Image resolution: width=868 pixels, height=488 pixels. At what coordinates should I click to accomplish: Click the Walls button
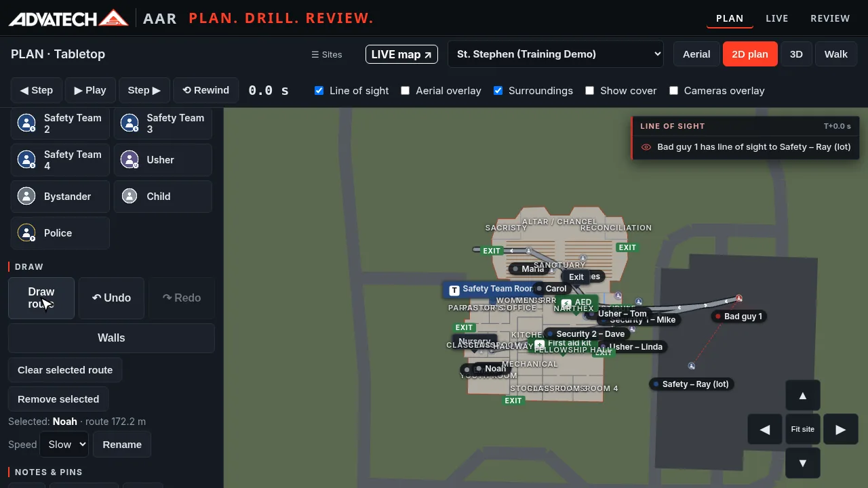(111, 338)
